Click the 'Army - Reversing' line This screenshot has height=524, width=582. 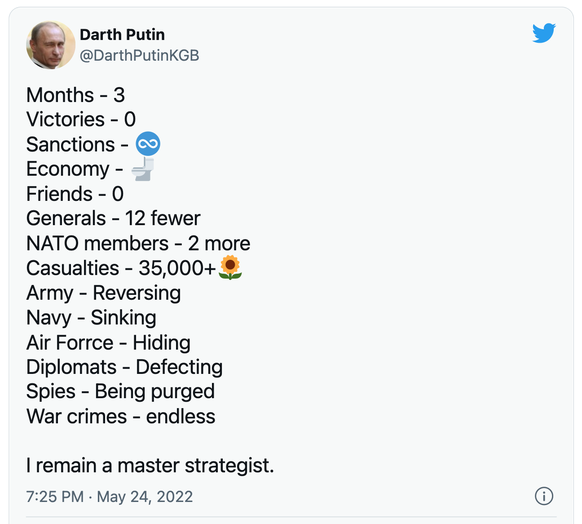104,293
